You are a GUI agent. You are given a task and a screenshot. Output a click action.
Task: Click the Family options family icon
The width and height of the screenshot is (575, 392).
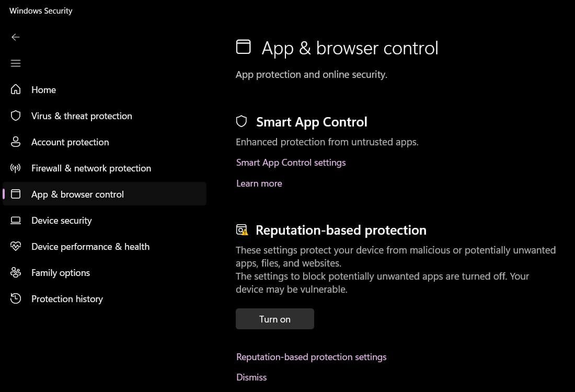[x=16, y=272]
